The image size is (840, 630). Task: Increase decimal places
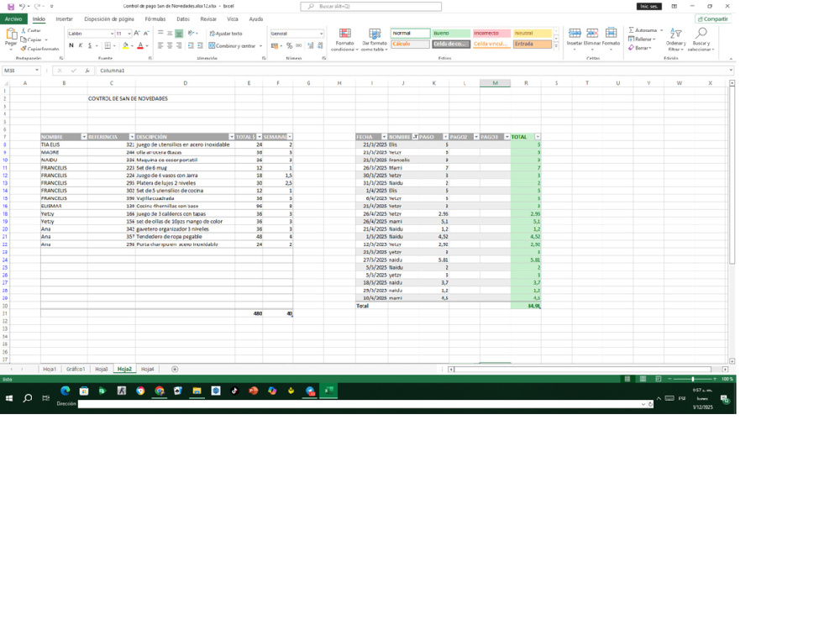tap(310, 45)
